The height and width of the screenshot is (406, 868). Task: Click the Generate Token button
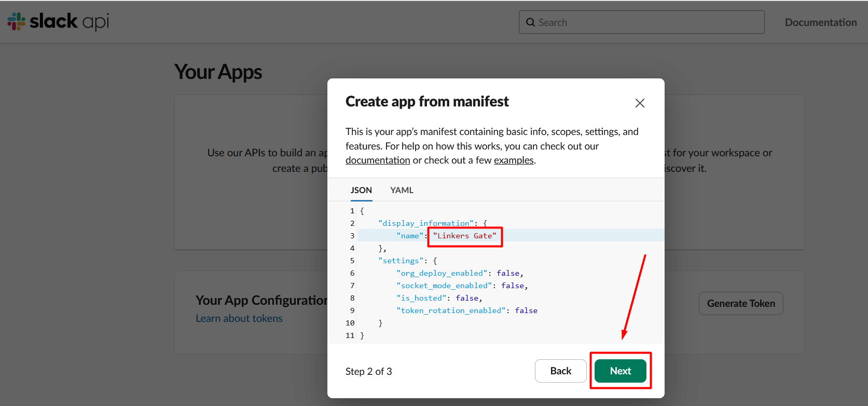pyautogui.click(x=740, y=303)
